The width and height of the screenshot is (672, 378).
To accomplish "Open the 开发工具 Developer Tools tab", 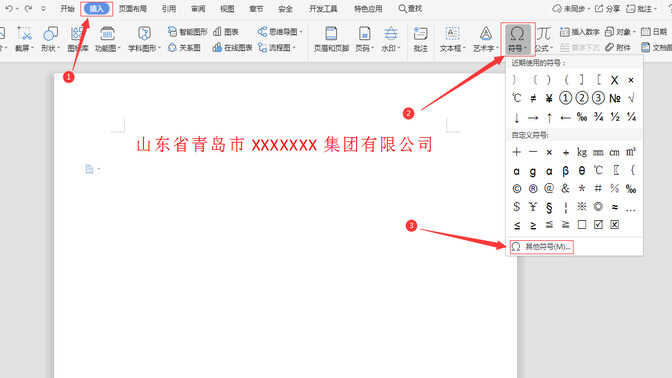I will [323, 9].
